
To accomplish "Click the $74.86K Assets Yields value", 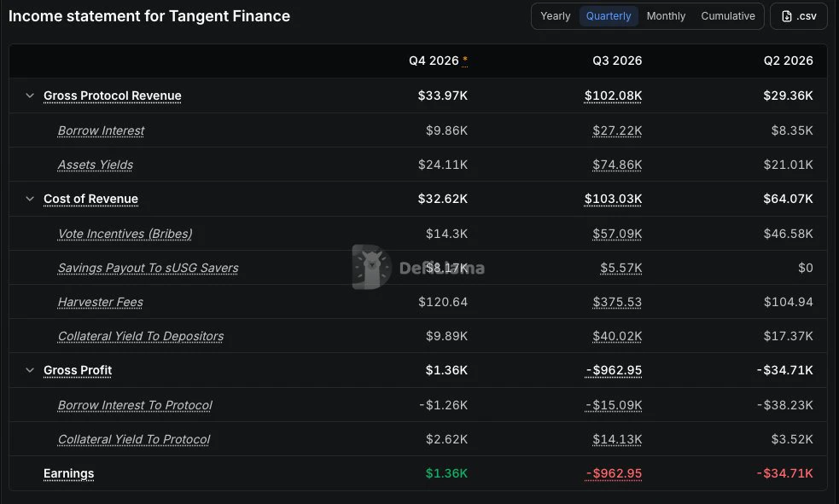I will (617, 165).
